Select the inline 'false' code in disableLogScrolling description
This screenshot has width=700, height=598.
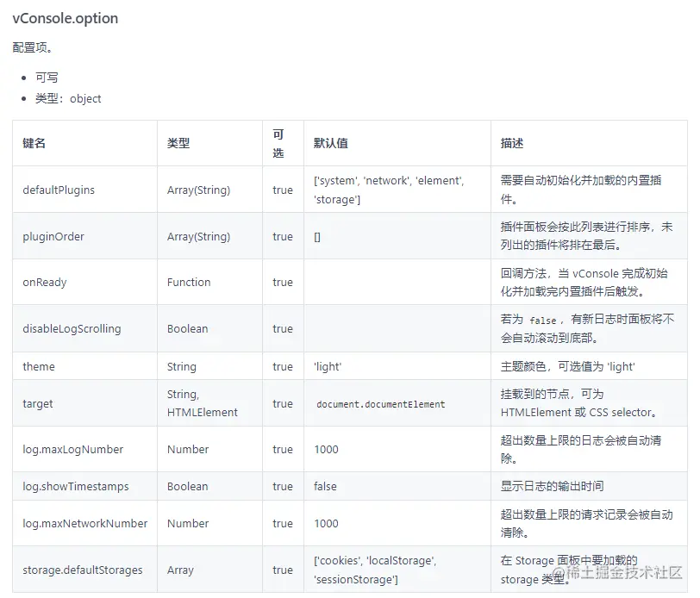[x=542, y=321]
